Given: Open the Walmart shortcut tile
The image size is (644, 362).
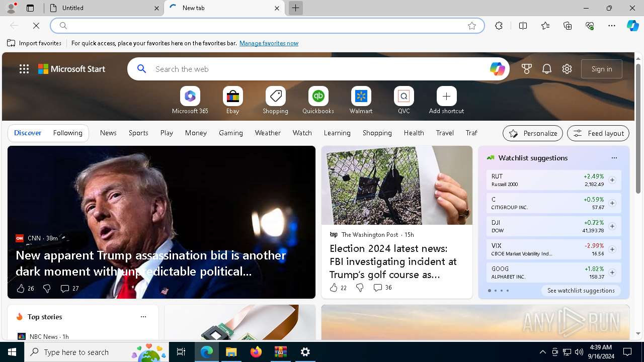Looking at the screenshot, I should [361, 101].
